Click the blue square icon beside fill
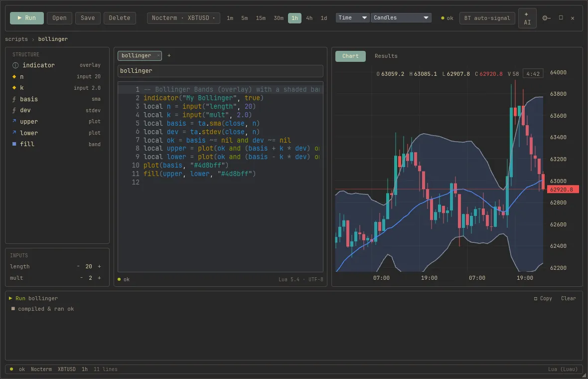This screenshot has width=588, height=379. [x=14, y=144]
